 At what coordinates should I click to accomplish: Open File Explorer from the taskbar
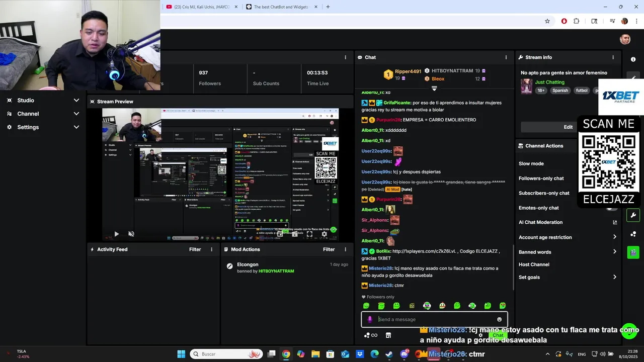click(315, 354)
